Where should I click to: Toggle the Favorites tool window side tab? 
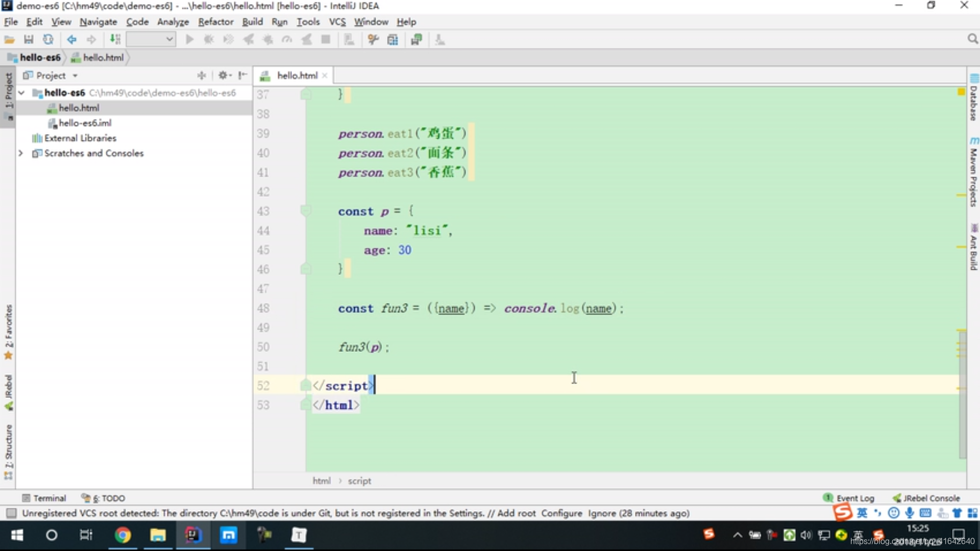[x=8, y=332]
